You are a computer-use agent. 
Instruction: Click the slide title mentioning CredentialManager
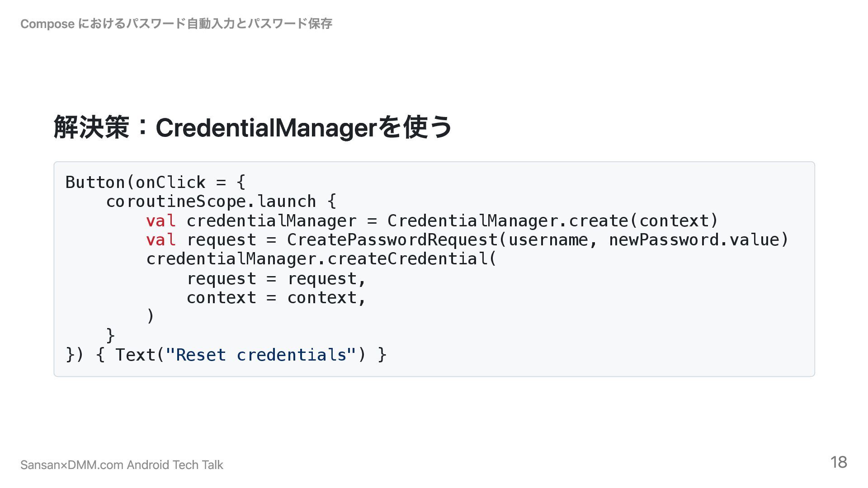click(253, 127)
